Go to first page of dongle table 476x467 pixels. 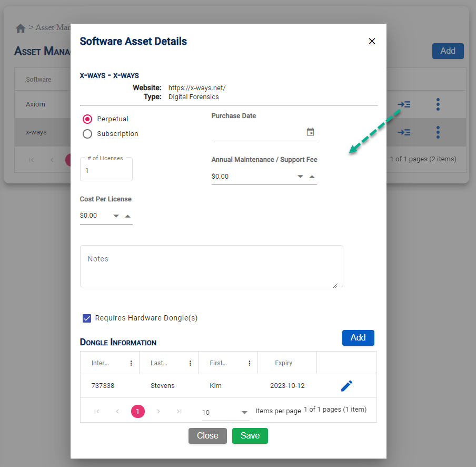click(97, 412)
